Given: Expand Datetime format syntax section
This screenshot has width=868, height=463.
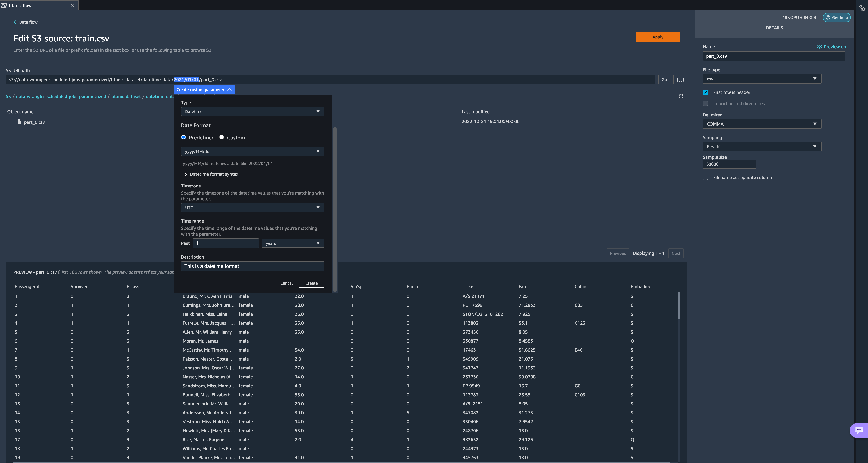Looking at the screenshot, I should point(185,174).
